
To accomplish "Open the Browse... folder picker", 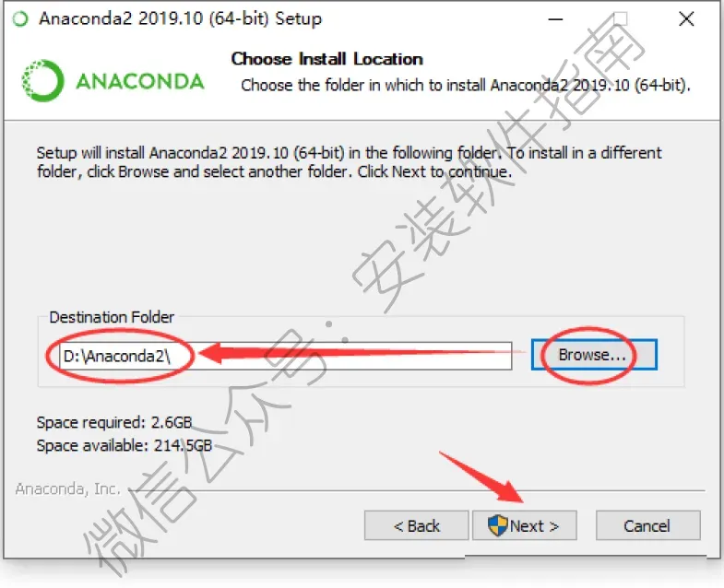I will pyautogui.click(x=594, y=355).
